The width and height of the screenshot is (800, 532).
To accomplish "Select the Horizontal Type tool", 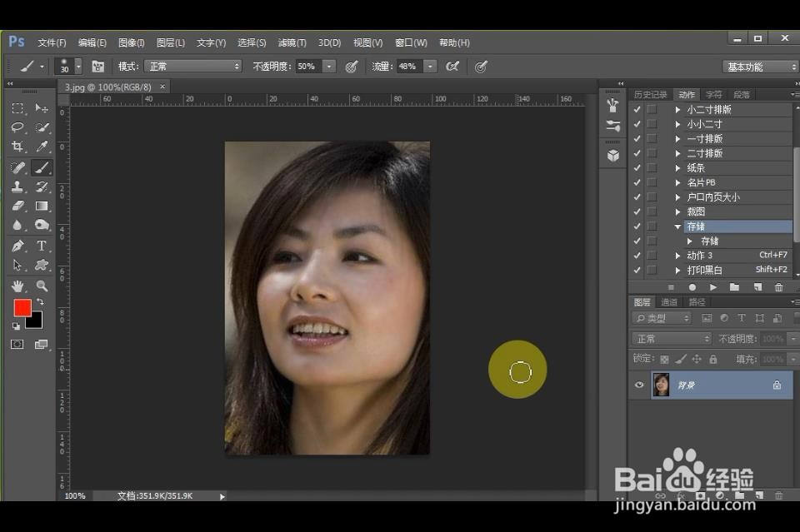I will point(42,246).
